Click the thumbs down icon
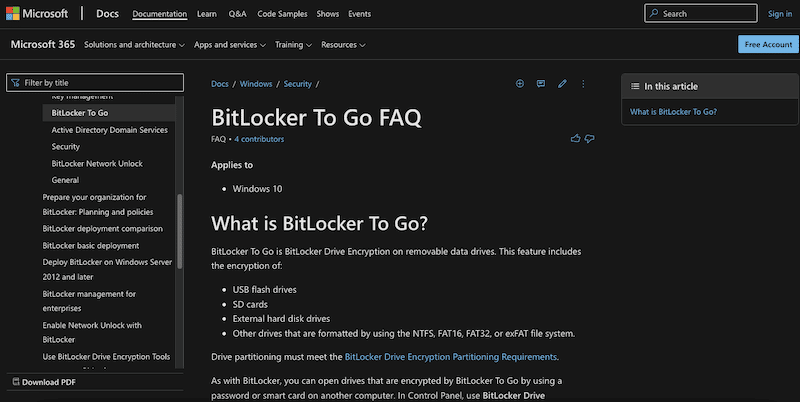 [590, 138]
